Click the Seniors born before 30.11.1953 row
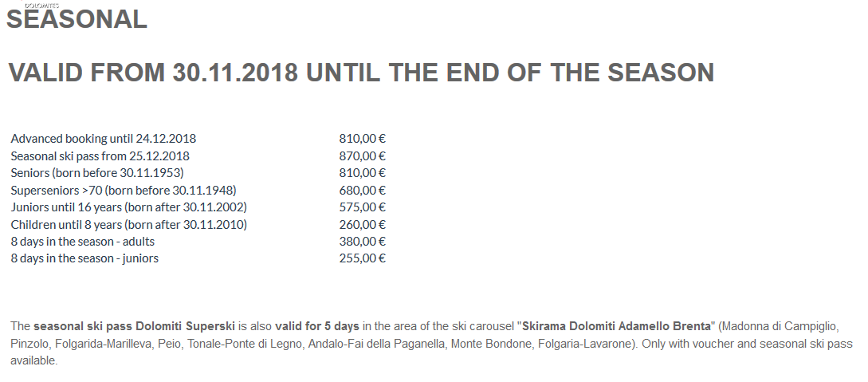 [x=198, y=173]
